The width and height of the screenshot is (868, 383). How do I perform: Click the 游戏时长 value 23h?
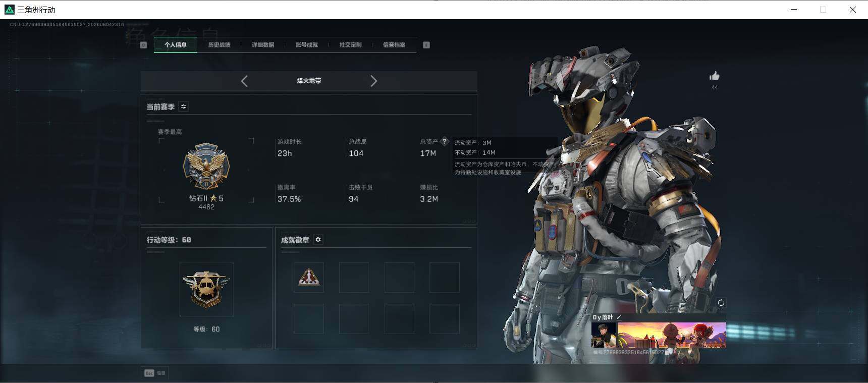coord(285,153)
